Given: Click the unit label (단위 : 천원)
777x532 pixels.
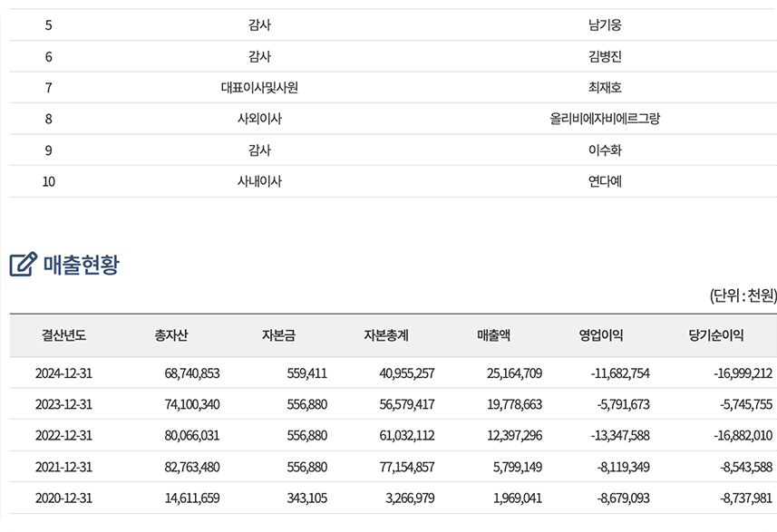Looking at the screenshot, I should tap(743, 295).
